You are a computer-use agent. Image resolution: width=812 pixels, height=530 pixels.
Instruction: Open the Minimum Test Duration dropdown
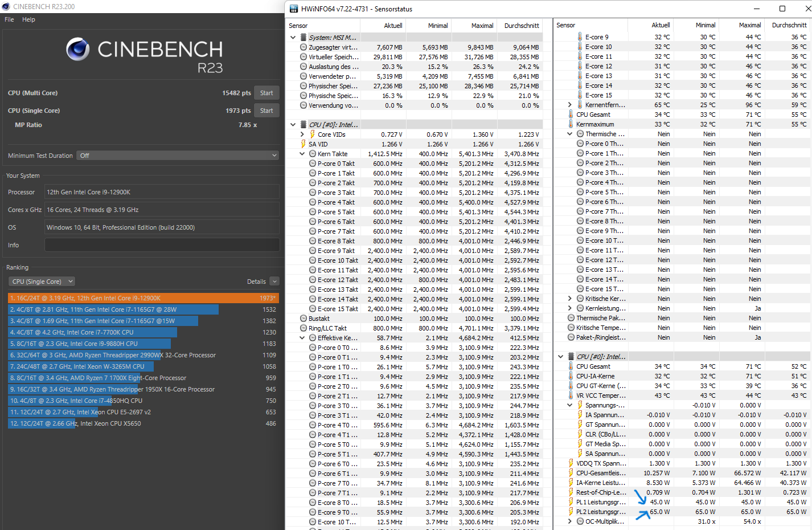point(178,156)
